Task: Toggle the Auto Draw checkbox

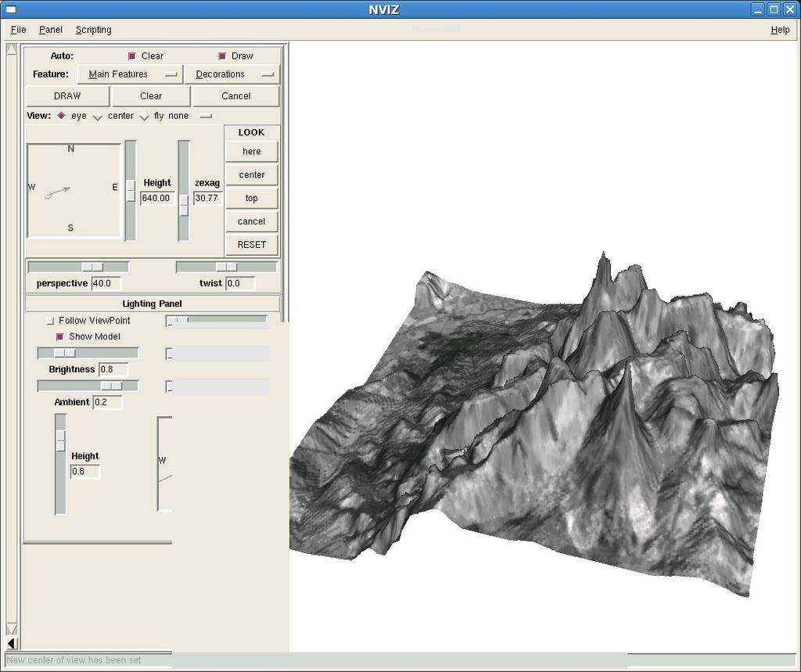Action: pos(221,56)
